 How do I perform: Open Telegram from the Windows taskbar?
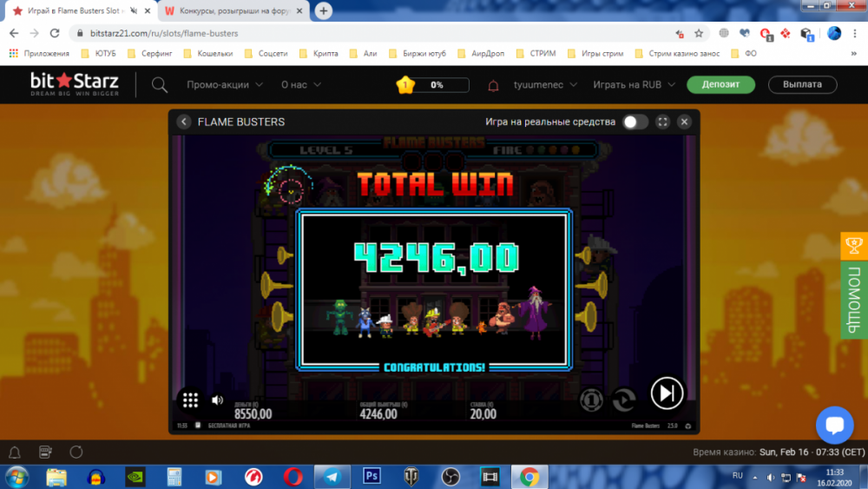[x=331, y=477]
